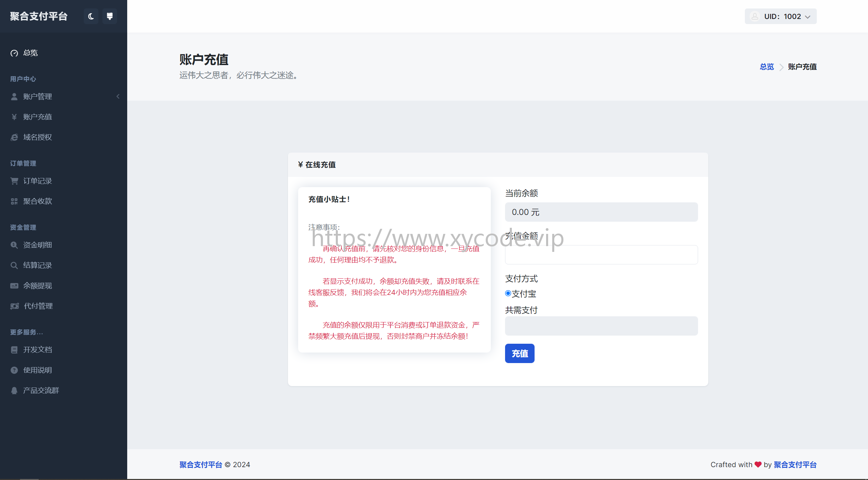Click the money bill icon beside 代付管理

tap(15, 306)
